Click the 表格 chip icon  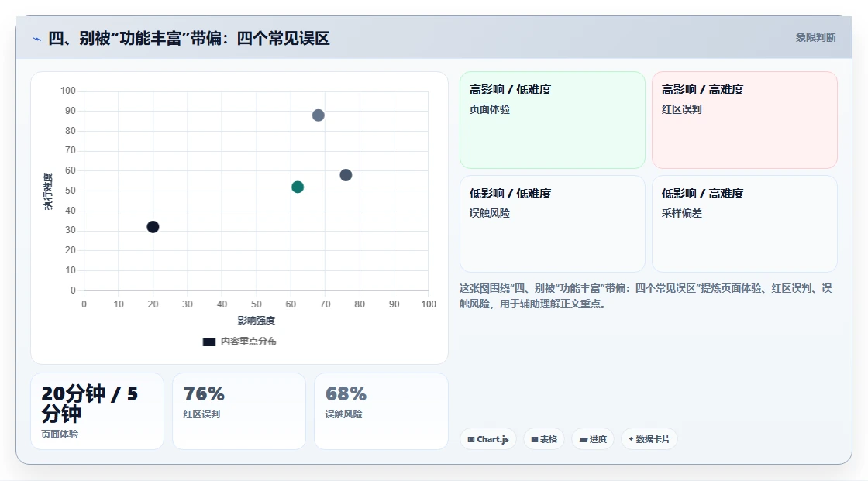pos(535,439)
